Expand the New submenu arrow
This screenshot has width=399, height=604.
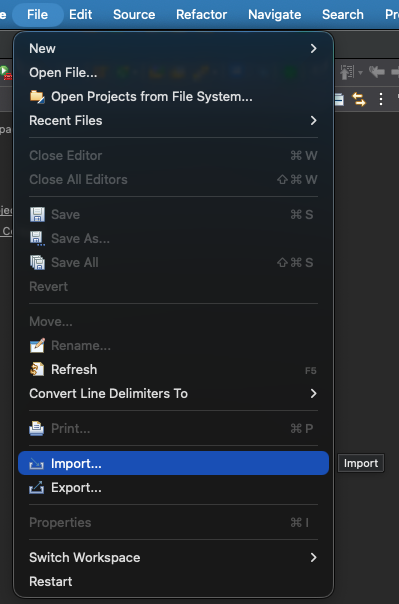[x=314, y=49]
